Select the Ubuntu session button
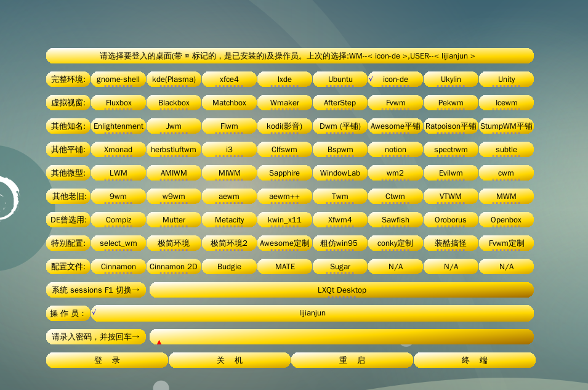The image size is (588, 390). 340,79
